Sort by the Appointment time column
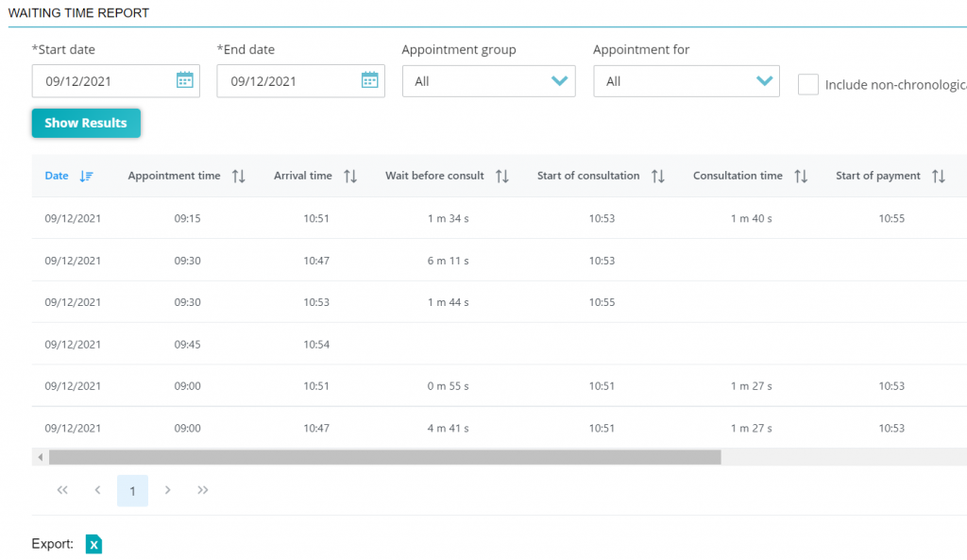967x560 pixels. [239, 176]
